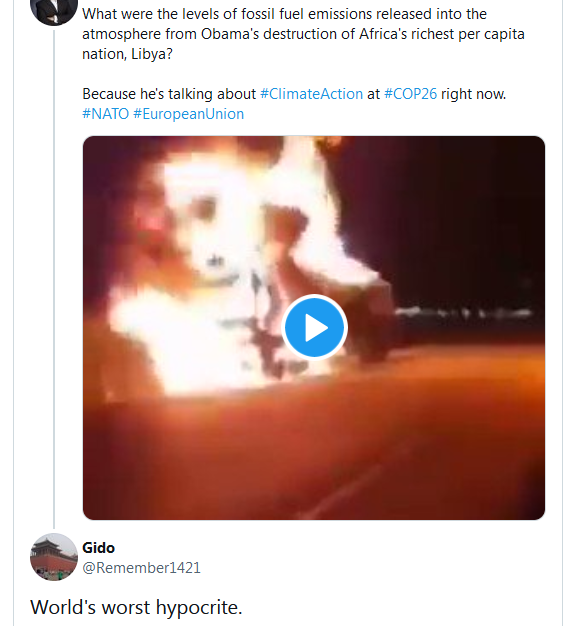Screen dimensions: 565x626
Task: Click the reply text World's worst hypocrite
Action: 136,607
